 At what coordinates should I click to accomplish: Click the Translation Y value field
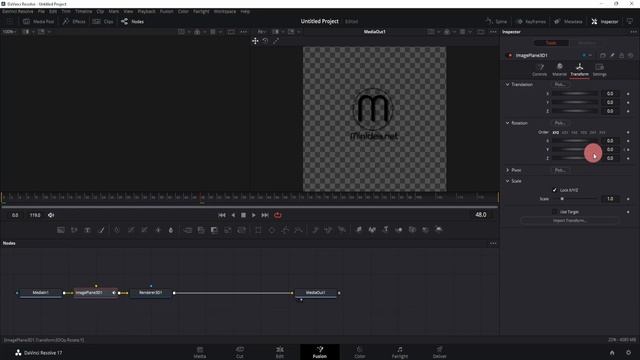[610, 102]
